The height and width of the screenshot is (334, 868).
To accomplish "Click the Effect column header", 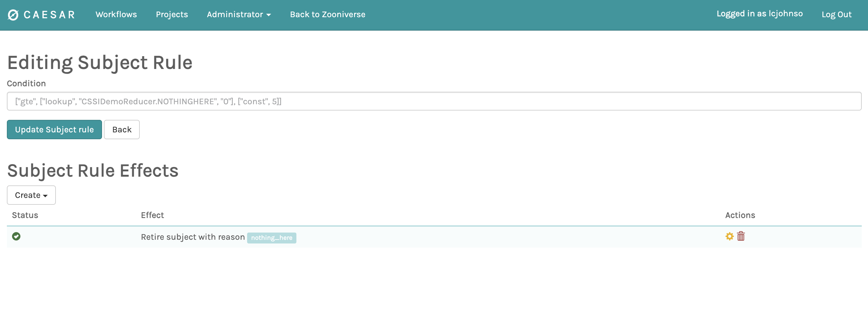I will (152, 215).
